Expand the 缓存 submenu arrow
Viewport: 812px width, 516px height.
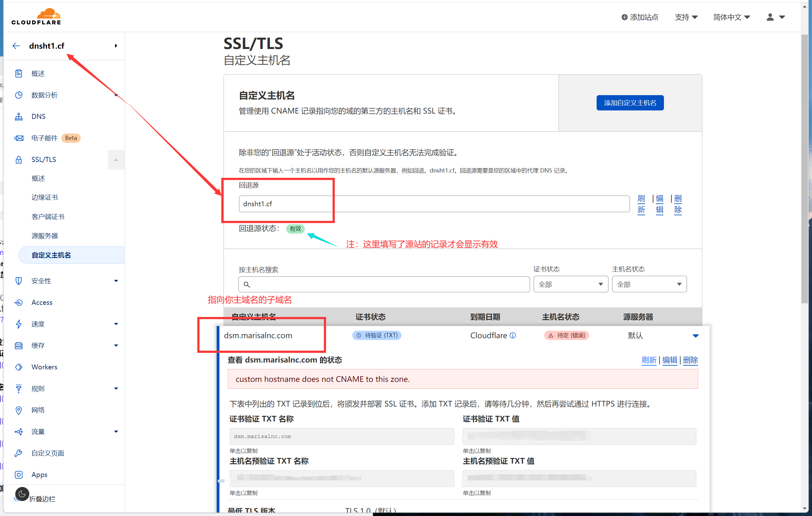[116, 346]
